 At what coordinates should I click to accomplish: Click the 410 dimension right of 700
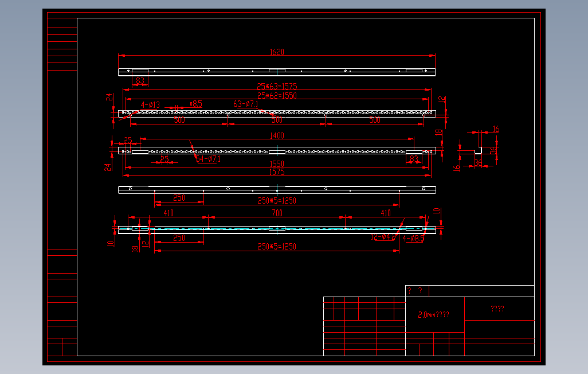click(386, 213)
